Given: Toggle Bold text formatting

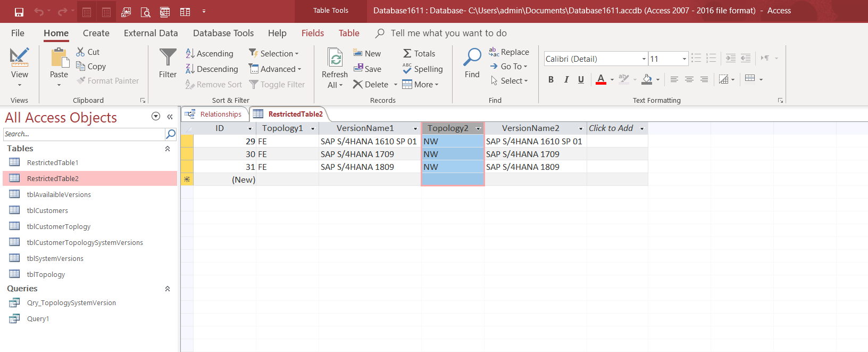Looking at the screenshot, I should 551,80.
